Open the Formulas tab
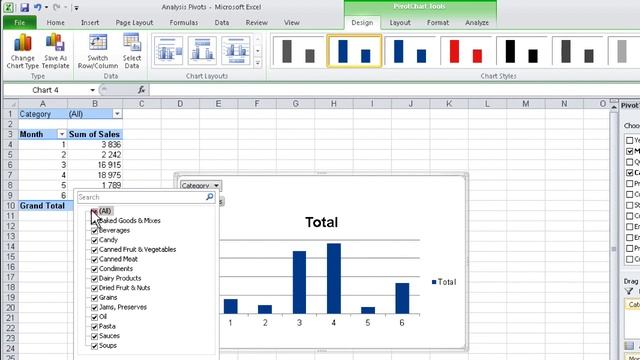The height and width of the screenshot is (360, 640). pos(184,23)
